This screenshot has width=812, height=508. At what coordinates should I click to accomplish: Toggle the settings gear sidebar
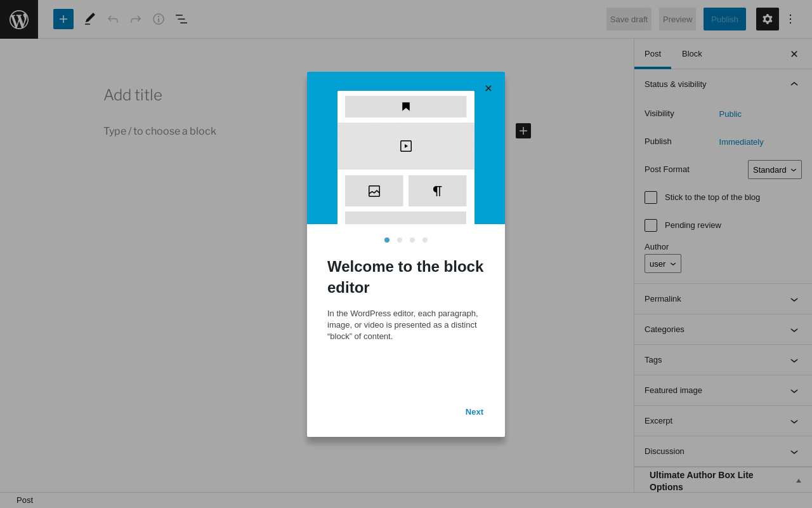pos(768,19)
